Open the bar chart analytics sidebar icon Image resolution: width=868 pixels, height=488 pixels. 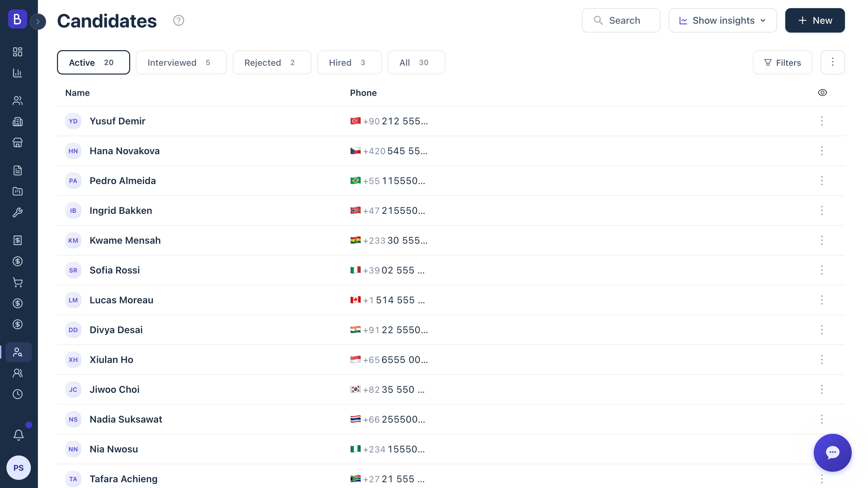[18, 73]
